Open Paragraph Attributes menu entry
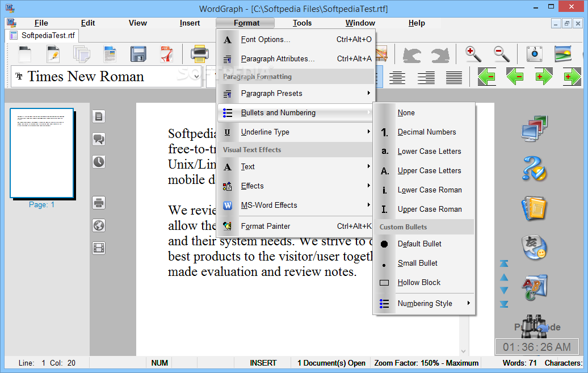 295,59
